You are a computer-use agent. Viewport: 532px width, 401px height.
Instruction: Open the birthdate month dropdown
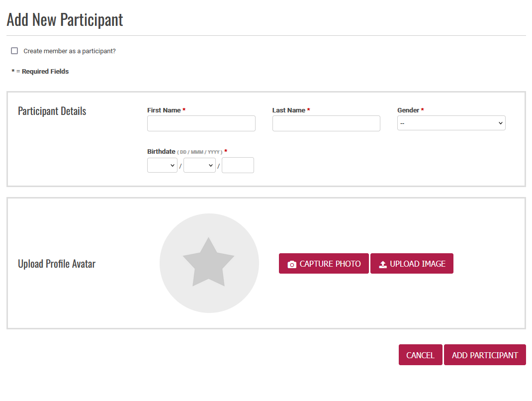click(x=199, y=165)
